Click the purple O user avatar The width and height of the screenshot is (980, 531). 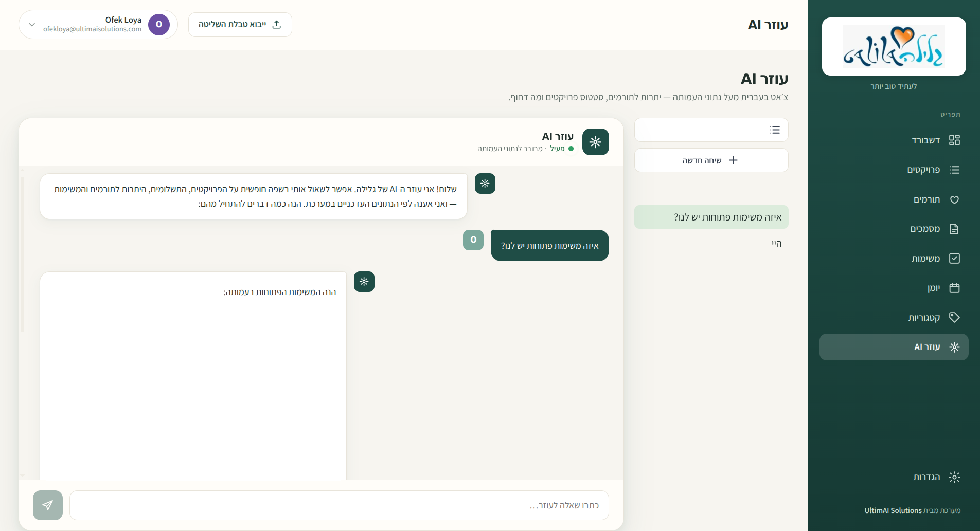pos(159,25)
